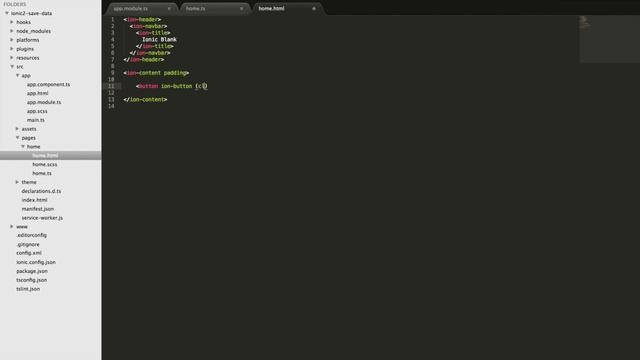Click the closing ion-content tag
This screenshot has width=640, height=360.
[x=145, y=100]
